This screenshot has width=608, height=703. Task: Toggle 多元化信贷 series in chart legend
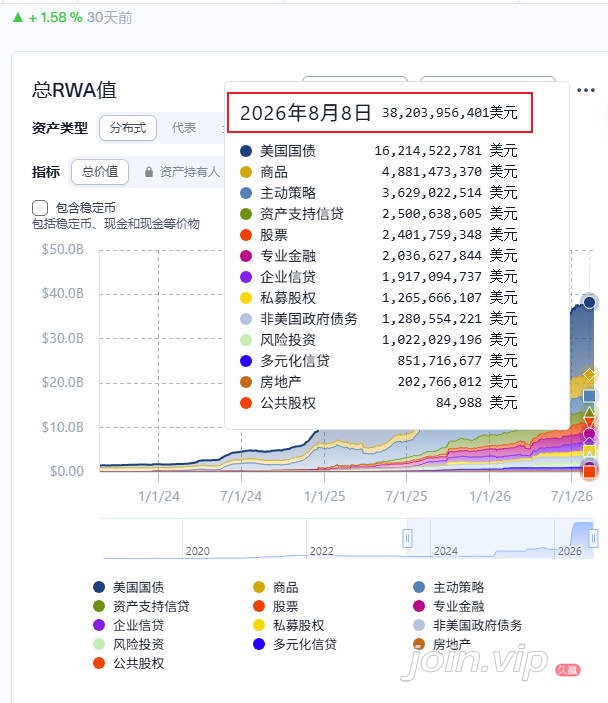295,644
